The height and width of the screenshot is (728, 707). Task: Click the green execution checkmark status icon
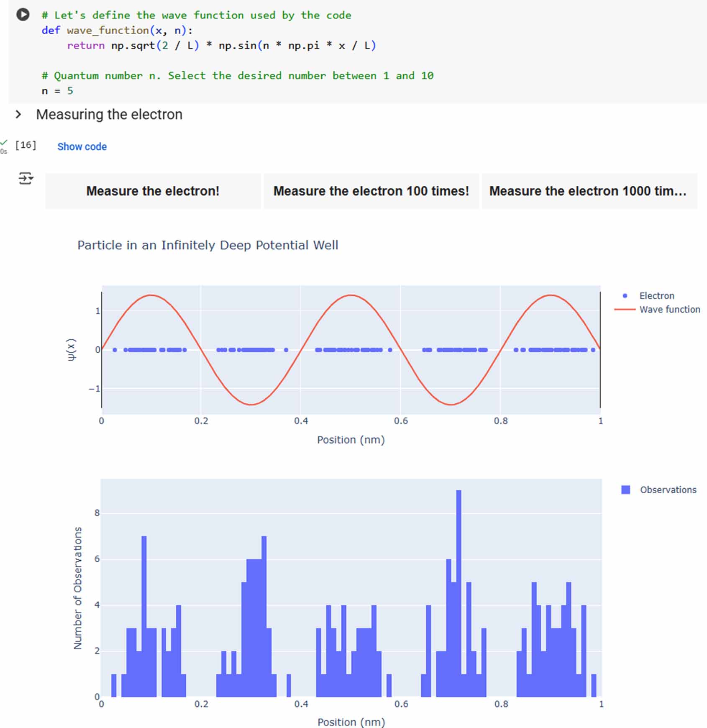(4, 143)
